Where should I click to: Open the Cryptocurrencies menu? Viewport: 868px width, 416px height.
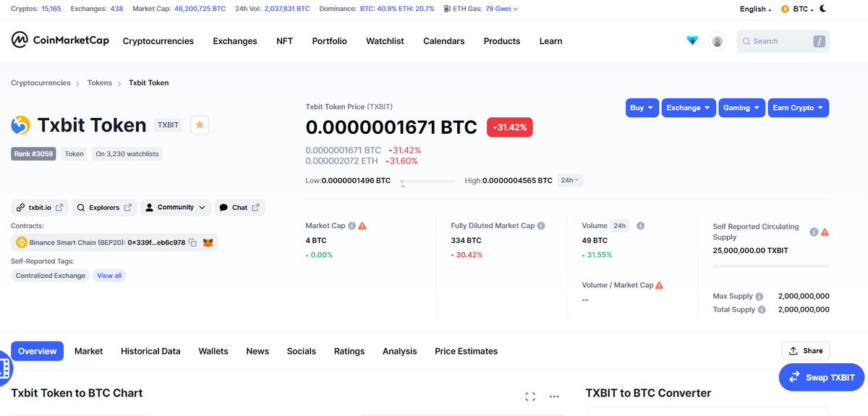(158, 41)
